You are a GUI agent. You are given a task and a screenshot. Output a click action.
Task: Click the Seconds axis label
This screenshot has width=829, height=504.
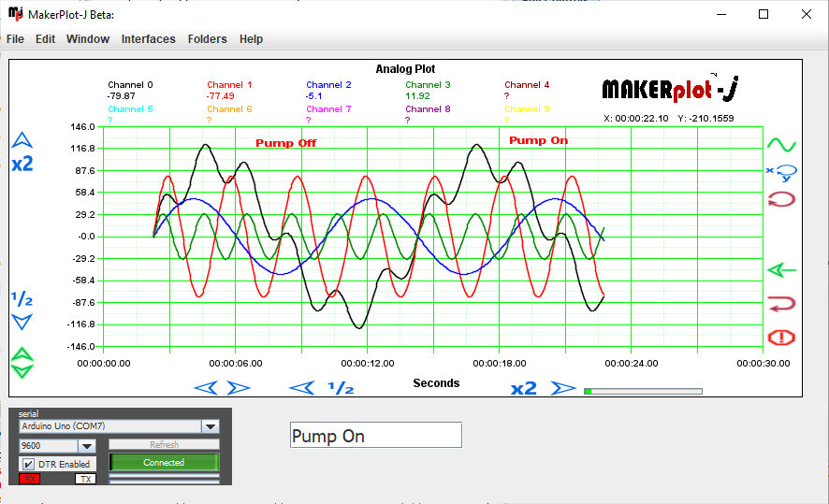[436, 383]
